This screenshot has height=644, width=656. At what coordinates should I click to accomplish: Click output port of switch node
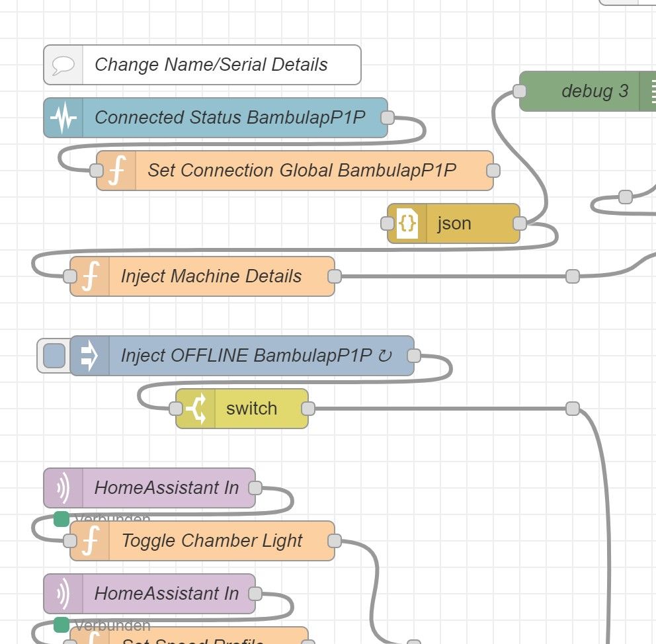click(308, 409)
